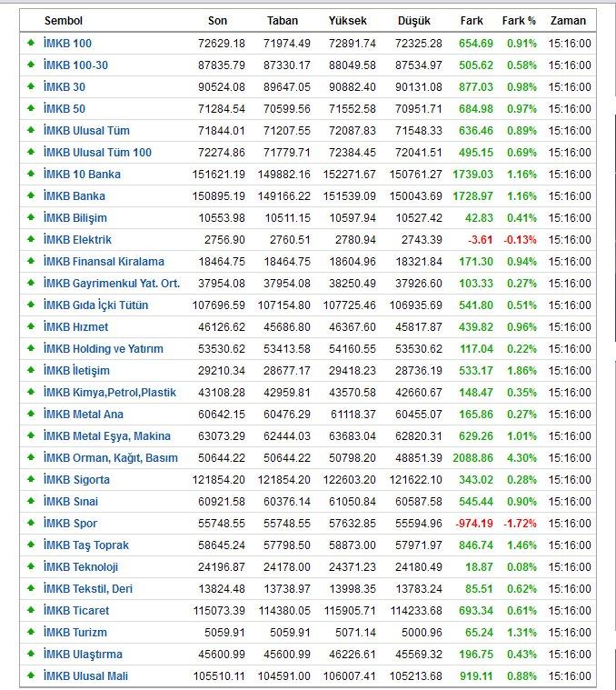Click Yüksek value 115905.71
Image resolution: width=616 pixels, height=690 pixels.
click(x=350, y=610)
